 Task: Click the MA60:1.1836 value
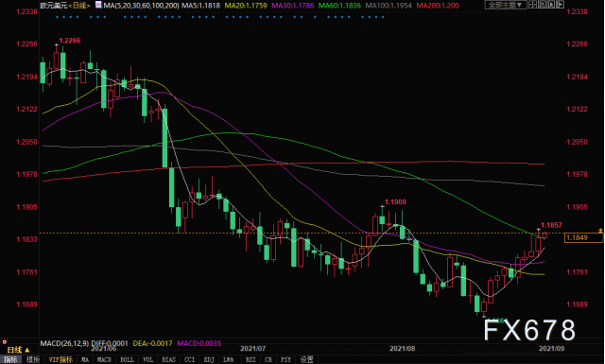point(339,6)
